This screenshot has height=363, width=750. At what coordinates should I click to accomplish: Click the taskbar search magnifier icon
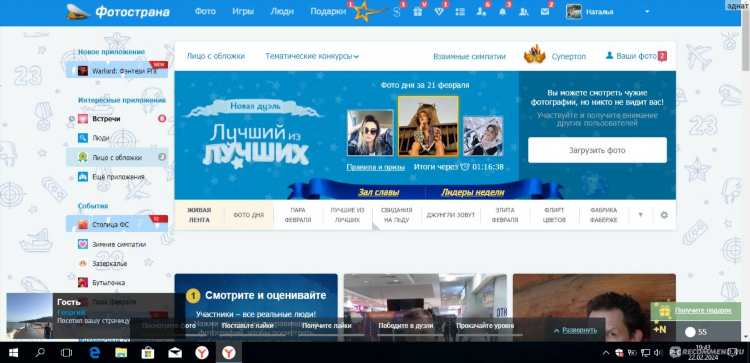coord(40,353)
